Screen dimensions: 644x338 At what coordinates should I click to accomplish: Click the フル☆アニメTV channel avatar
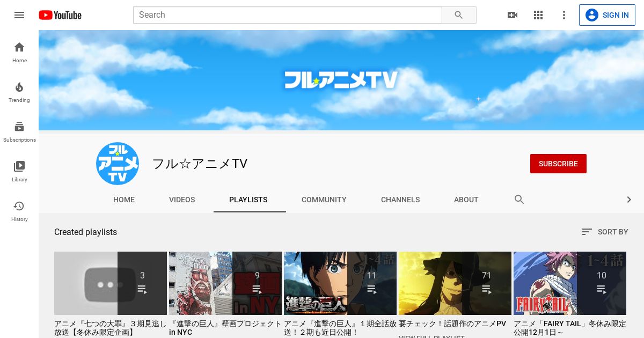pyautogui.click(x=118, y=164)
